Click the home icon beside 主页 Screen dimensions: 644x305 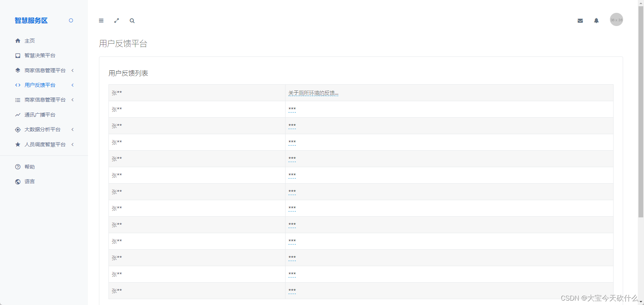coord(18,41)
